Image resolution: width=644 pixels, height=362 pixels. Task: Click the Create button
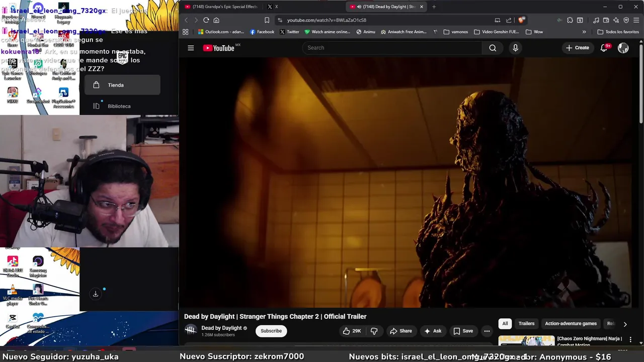coord(577,48)
